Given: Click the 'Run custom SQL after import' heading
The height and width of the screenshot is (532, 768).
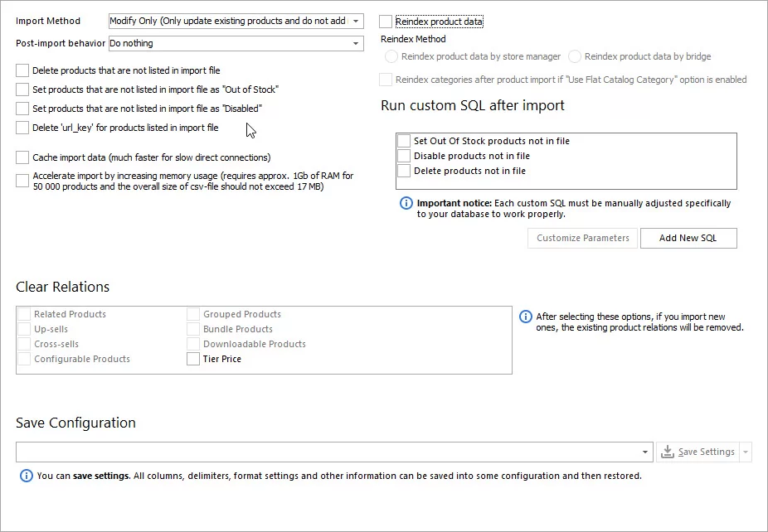Looking at the screenshot, I should [x=473, y=106].
